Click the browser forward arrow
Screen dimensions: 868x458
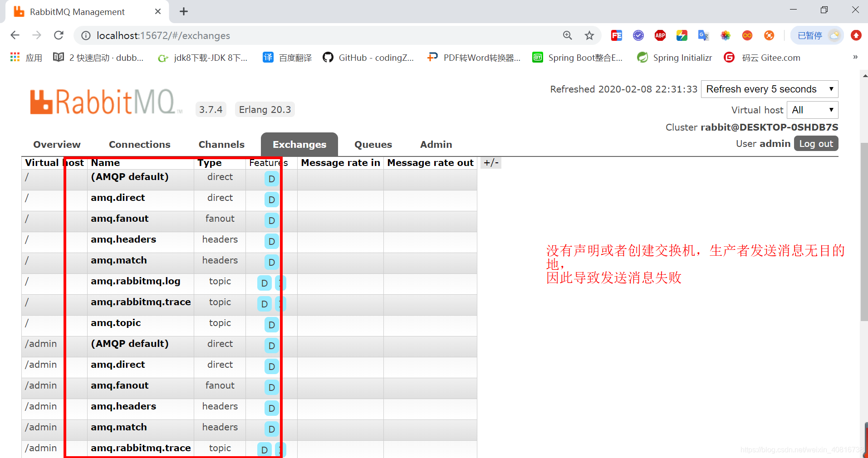(x=37, y=35)
